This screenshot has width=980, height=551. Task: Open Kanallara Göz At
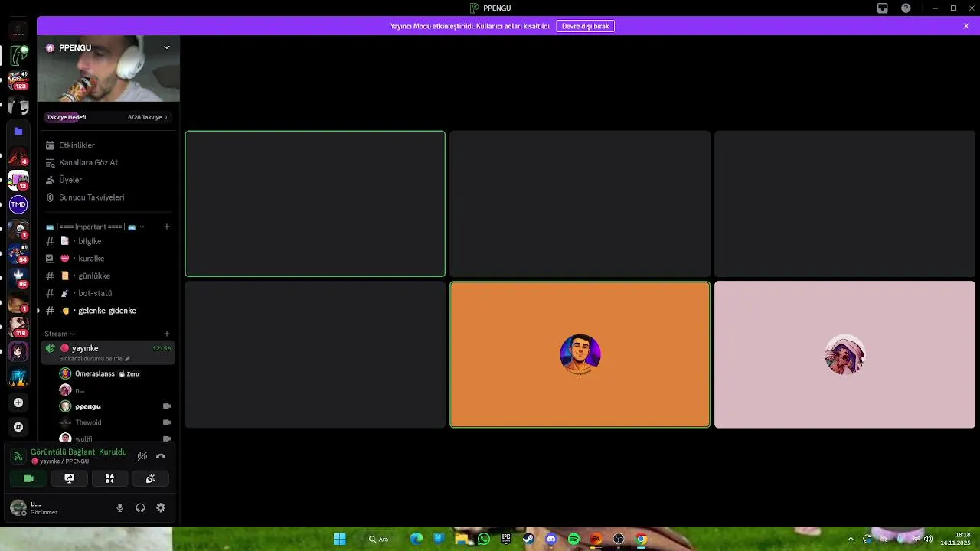point(107,162)
